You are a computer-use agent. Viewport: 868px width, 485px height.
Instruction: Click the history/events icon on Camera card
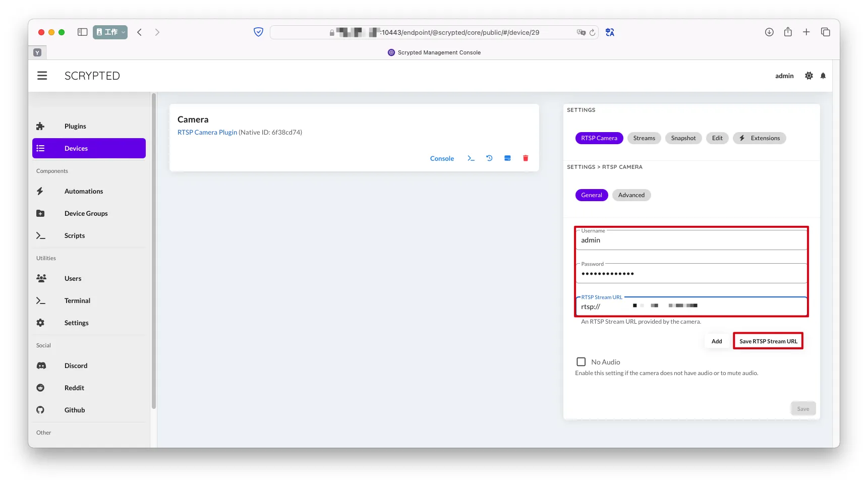[x=489, y=158]
